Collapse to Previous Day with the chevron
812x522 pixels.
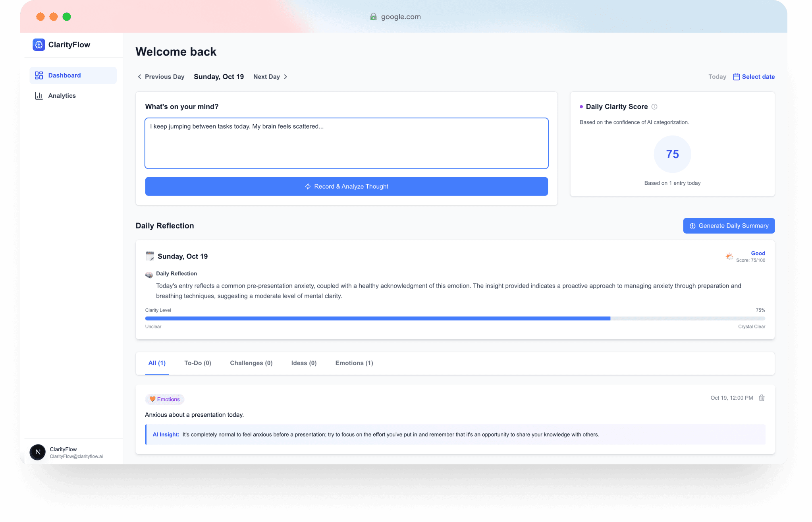point(139,76)
